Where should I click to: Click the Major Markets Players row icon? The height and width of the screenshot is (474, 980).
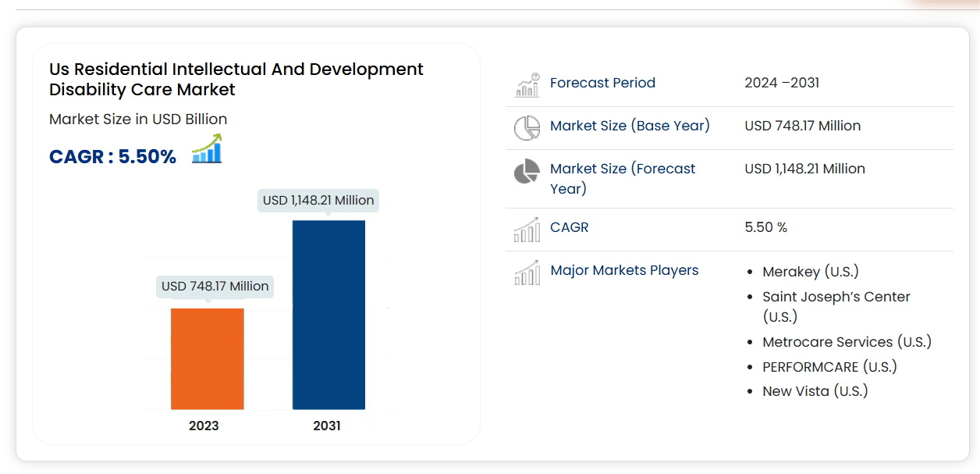pos(527,273)
